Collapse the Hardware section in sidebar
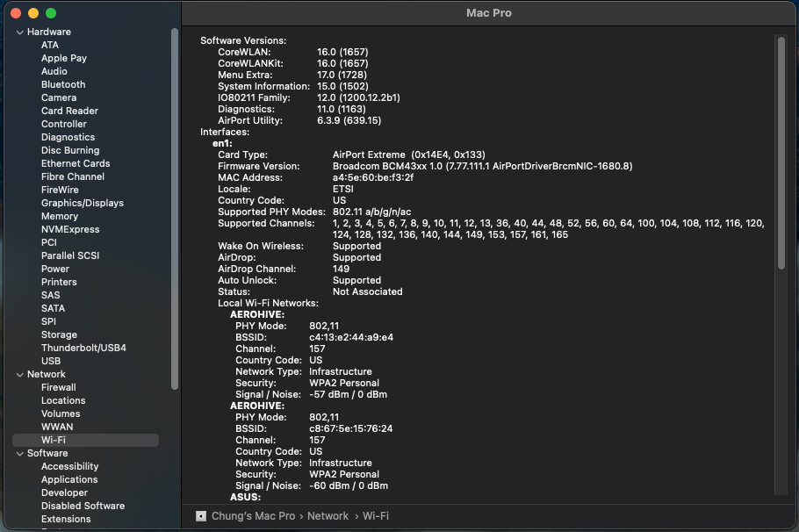The height and width of the screenshot is (532, 799). pyautogui.click(x=19, y=32)
